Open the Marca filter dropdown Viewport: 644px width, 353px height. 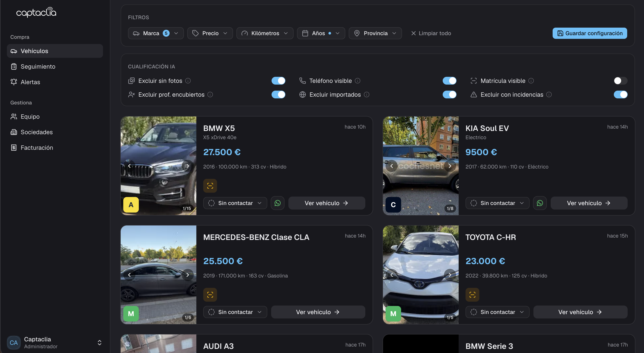[x=156, y=33]
